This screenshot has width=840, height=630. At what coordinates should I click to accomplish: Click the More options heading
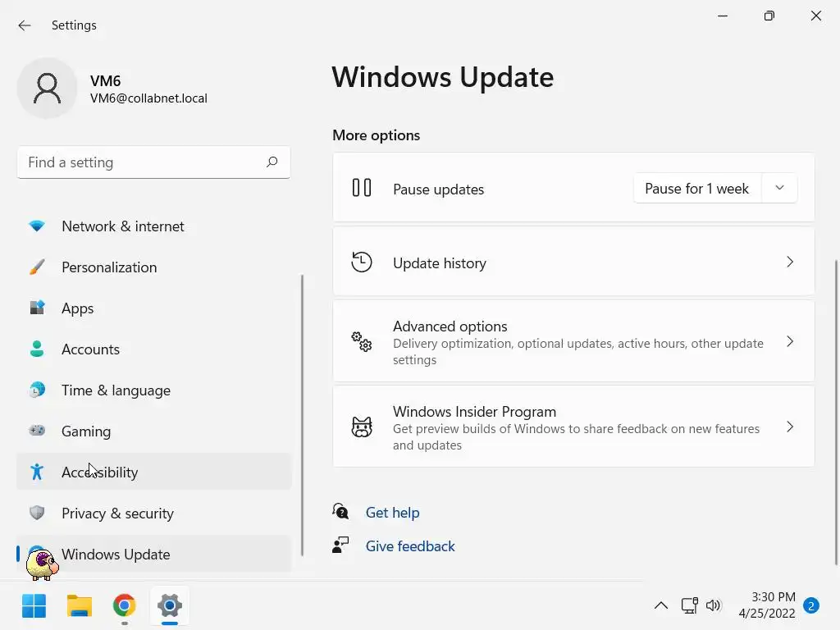pos(376,135)
